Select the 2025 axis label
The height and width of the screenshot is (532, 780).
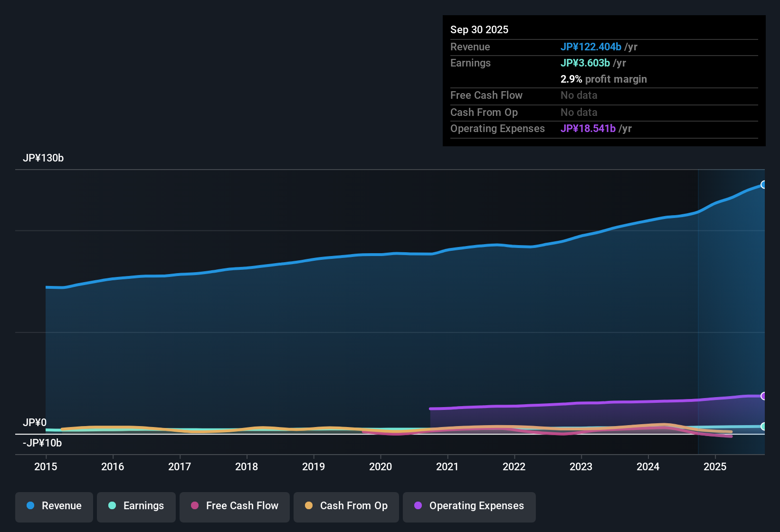click(716, 467)
